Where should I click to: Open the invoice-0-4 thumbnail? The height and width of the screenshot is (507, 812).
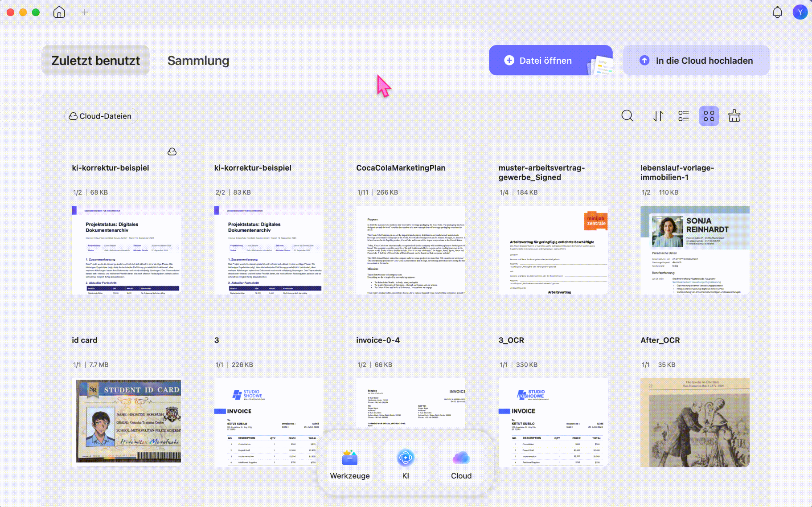pos(411,403)
